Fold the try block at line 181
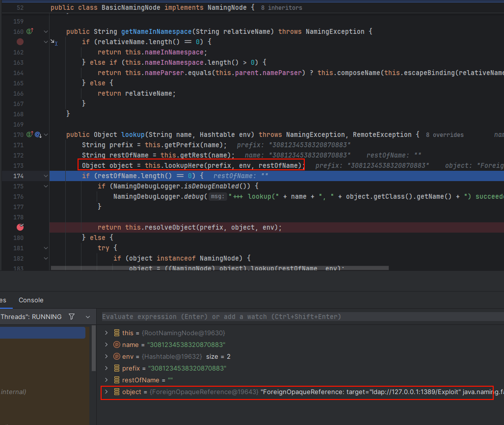The image size is (504, 425). click(x=46, y=248)
